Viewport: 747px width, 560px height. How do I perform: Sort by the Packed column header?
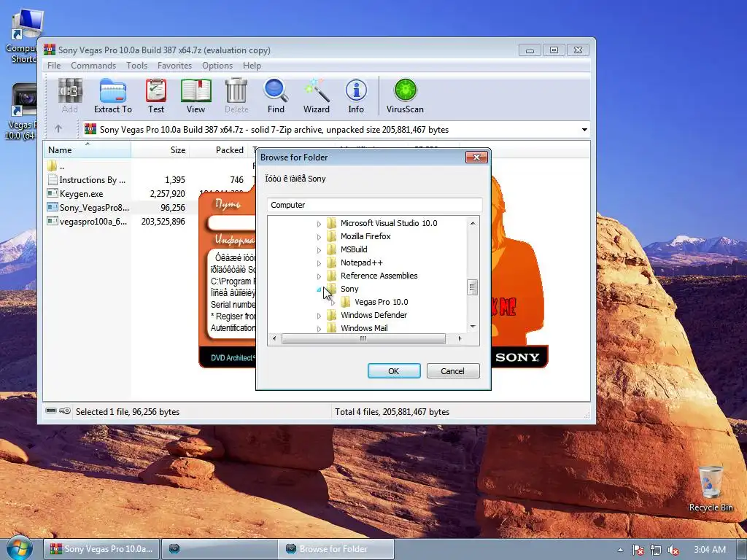click(219, 149)
